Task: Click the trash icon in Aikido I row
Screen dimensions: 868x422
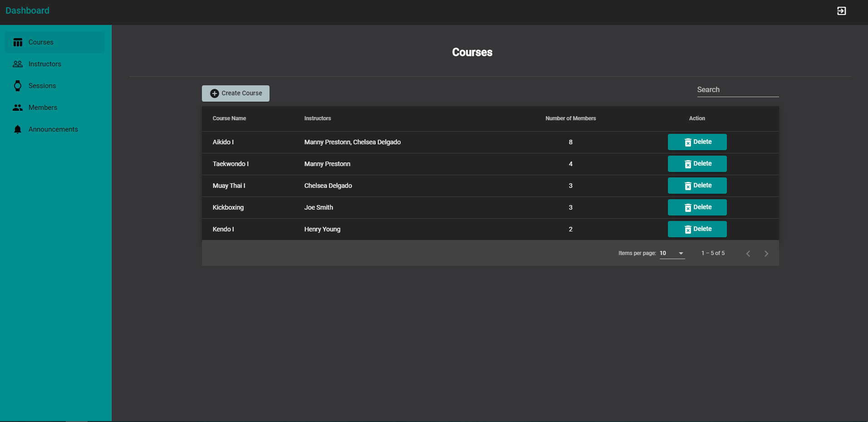Action: (688, 142)
